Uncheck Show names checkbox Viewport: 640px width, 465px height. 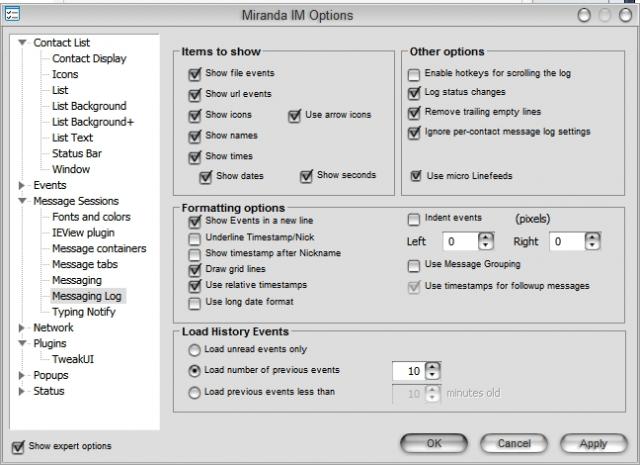(x=195, y=136)
